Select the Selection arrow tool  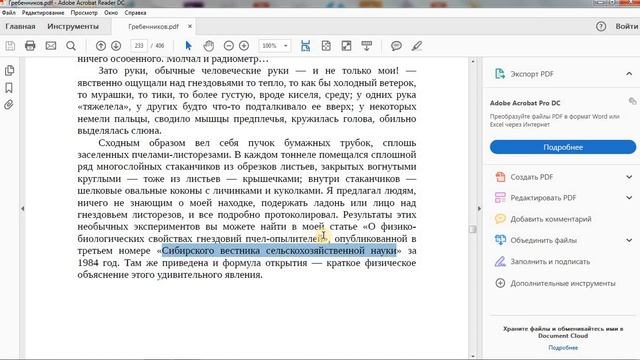pos(188,46)
